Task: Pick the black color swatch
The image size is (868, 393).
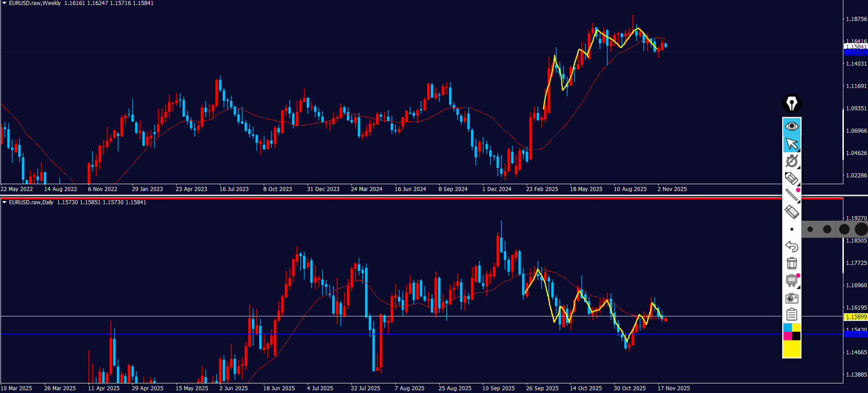Action: coord(796,336)
